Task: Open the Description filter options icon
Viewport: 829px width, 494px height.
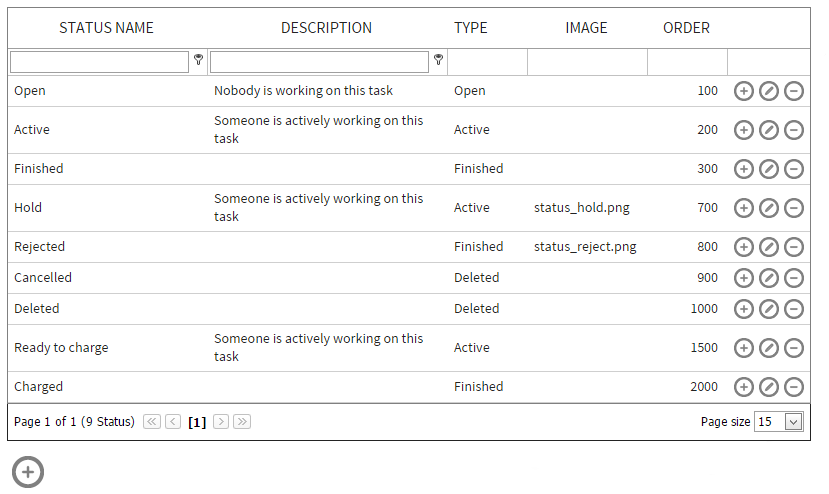Action: tap(438, 60)
